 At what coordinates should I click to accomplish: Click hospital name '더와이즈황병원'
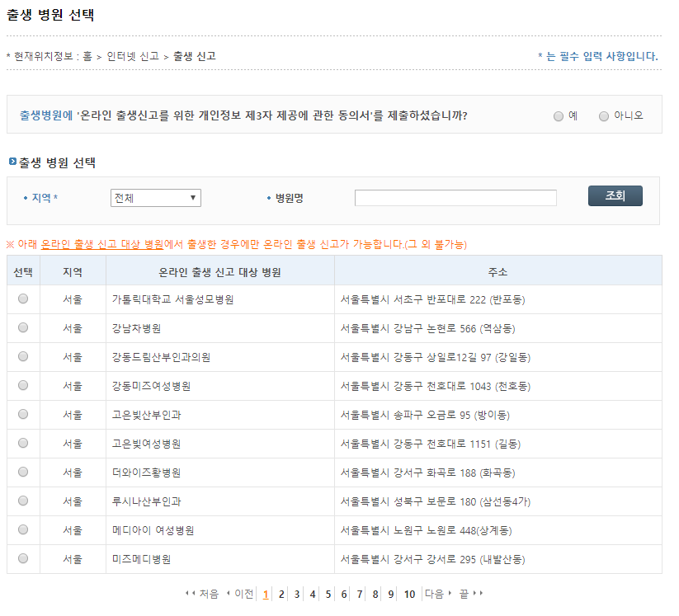[146, 473]
